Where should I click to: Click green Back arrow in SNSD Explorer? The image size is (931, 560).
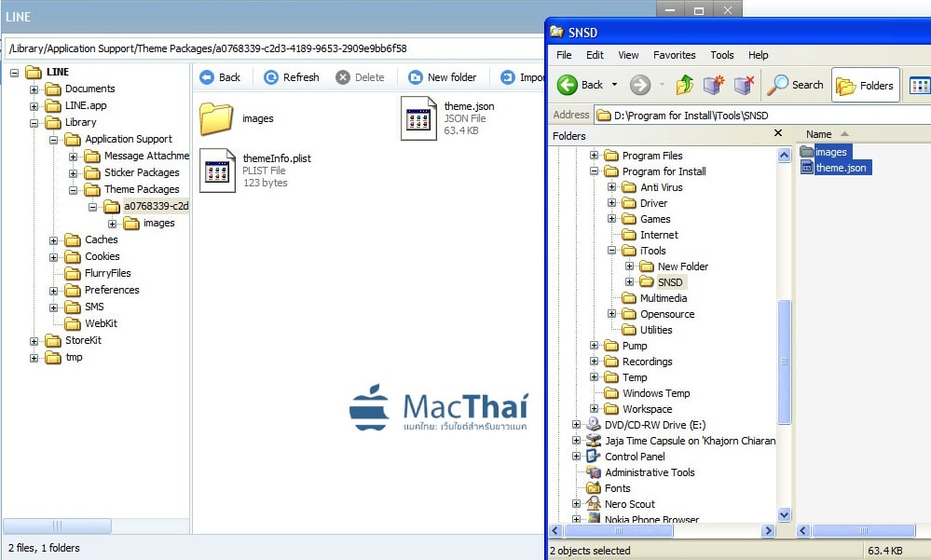click(x=568, y=85)
